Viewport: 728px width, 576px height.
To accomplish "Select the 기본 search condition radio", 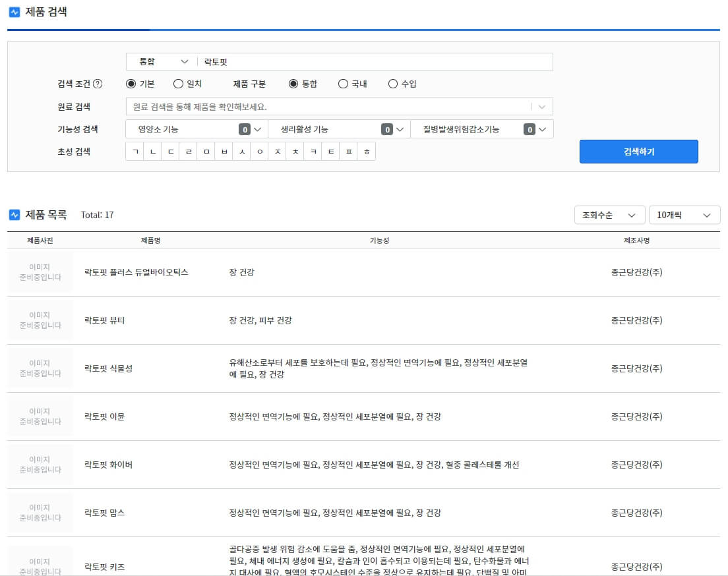I will [131, 84].
